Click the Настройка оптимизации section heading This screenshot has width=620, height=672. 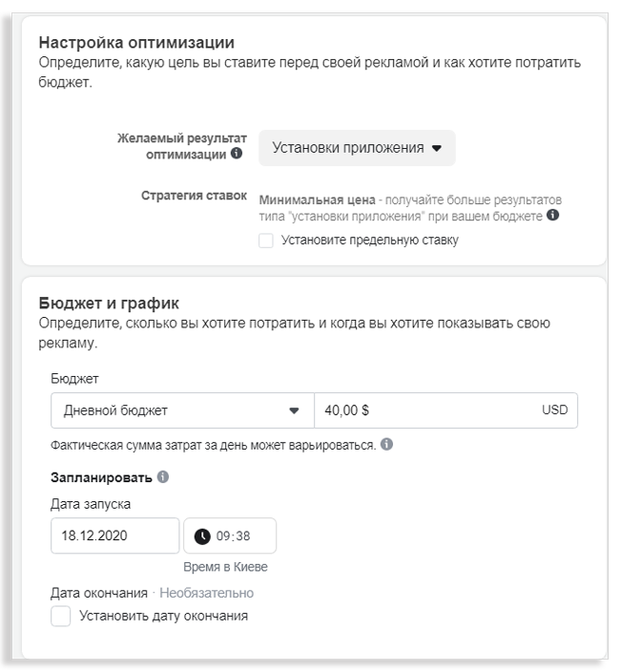136,43
